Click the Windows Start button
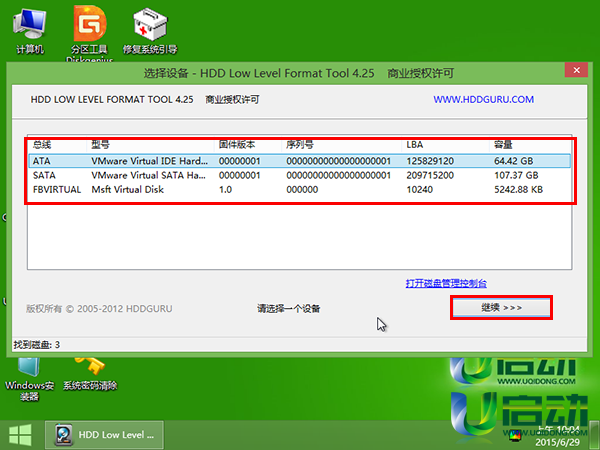Image resolution: width=600 pixels, height=450 pixels. pyautogui.click(x=20, y=435)
